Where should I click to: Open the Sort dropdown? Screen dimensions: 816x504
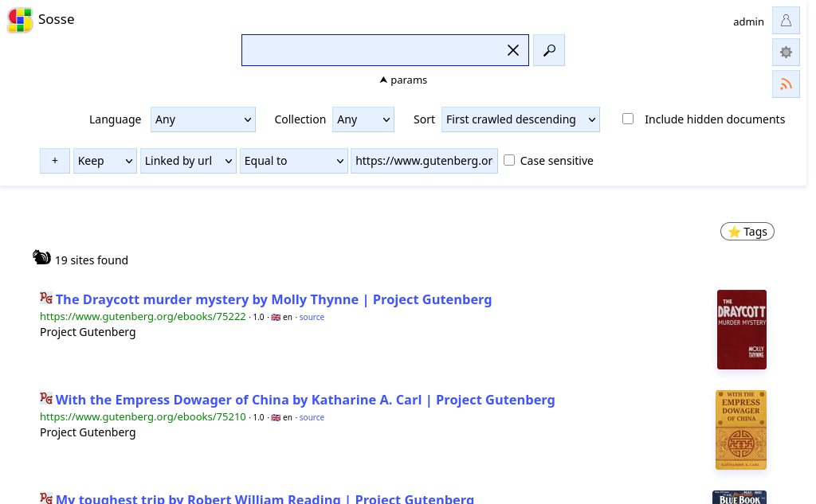click(520, 119)
